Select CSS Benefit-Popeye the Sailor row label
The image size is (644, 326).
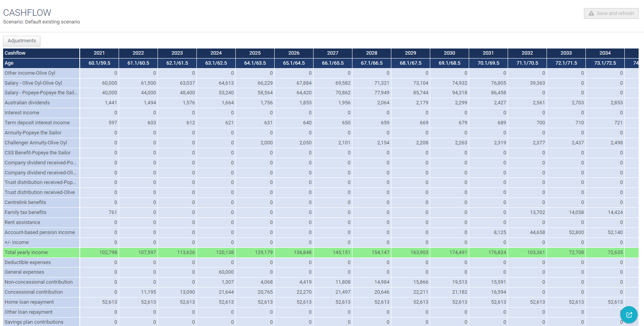pyautogui.click(x=41, y=153)
